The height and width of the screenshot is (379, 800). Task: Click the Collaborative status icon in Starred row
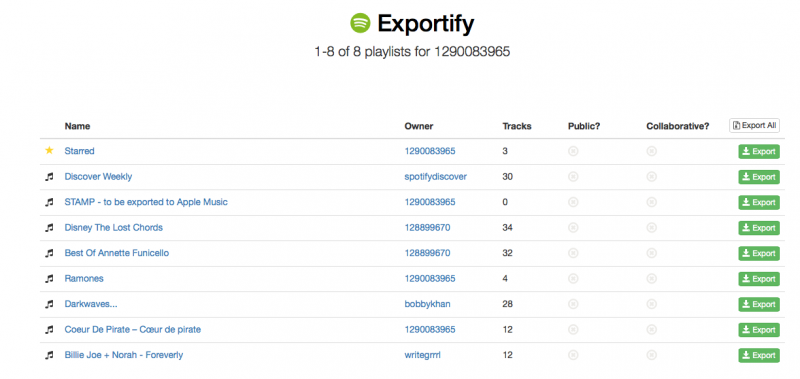(652, 151)
